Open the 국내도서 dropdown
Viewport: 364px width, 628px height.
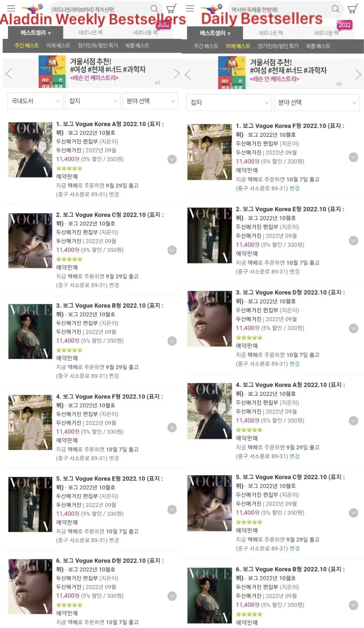[x=35, y=101]
